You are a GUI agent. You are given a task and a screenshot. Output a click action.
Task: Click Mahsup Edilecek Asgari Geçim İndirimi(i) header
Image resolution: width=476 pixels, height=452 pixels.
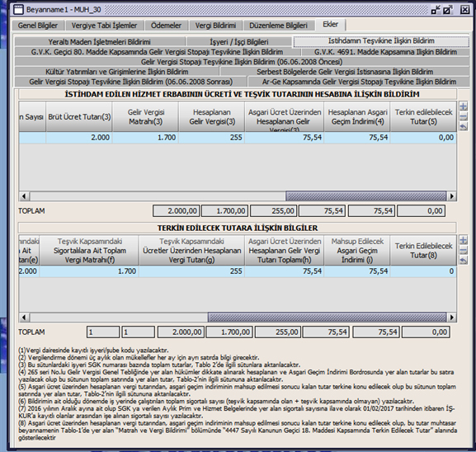click(x=357, y=251)
